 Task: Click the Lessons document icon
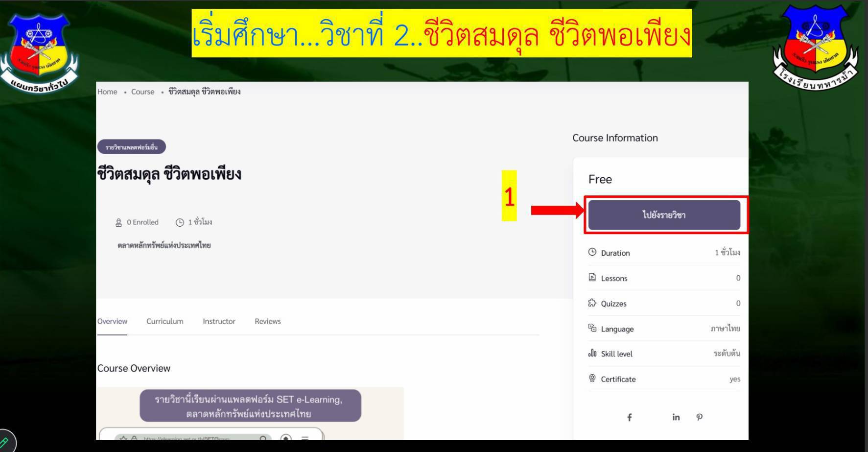(592, 278)
